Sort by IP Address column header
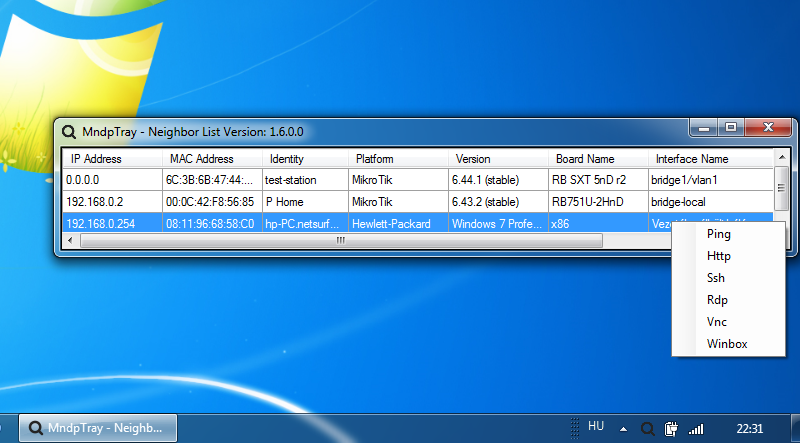The width and height of the screenshot is (800, 443). coord(113,159)
